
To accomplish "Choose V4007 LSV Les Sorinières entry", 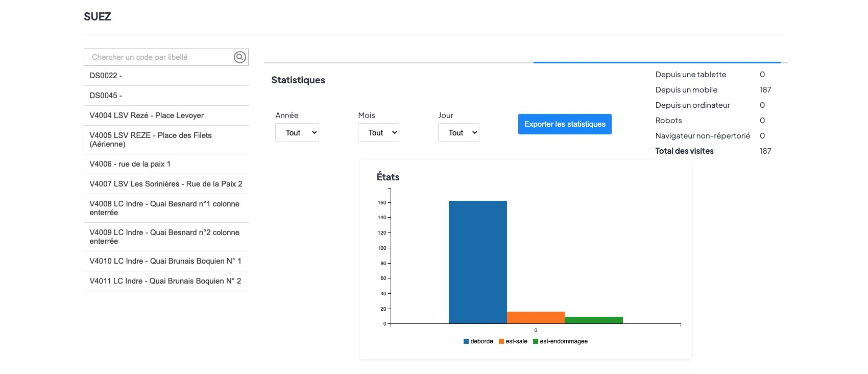I will [166, 184].
